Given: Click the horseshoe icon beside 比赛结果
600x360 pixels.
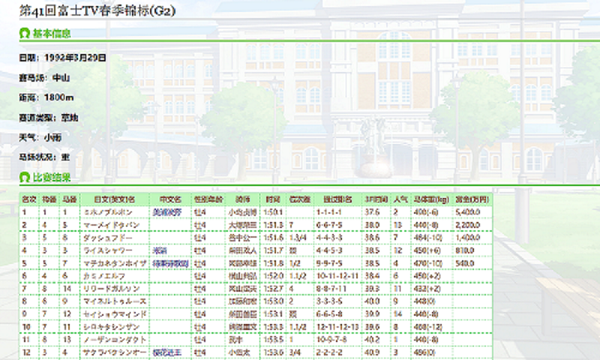Looking at the screenshot, I should [x=24, y=177].
